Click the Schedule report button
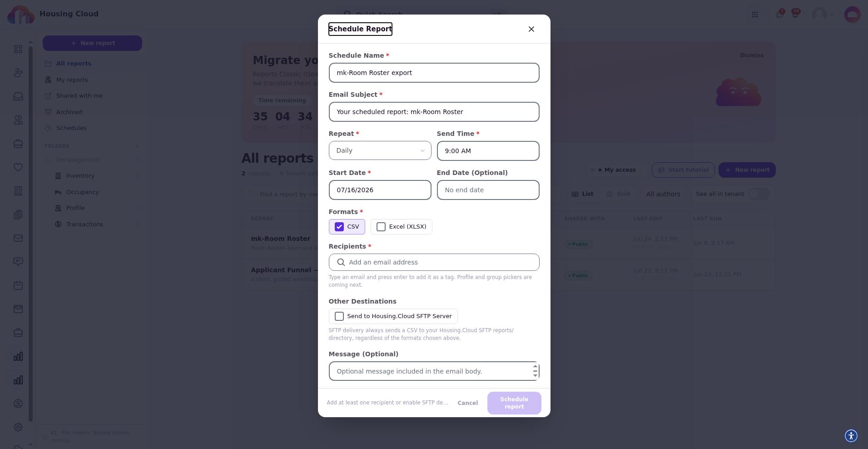The image size is (868, 449). pos(514,403)
